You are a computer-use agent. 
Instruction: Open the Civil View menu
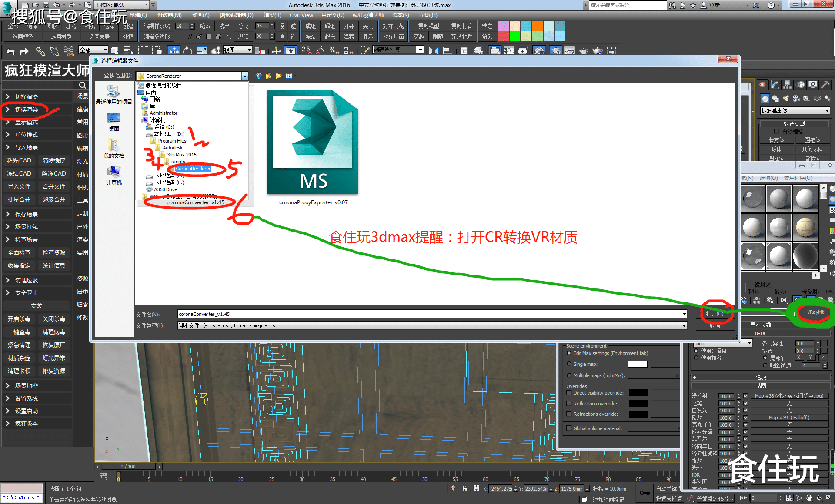(301, 15)
